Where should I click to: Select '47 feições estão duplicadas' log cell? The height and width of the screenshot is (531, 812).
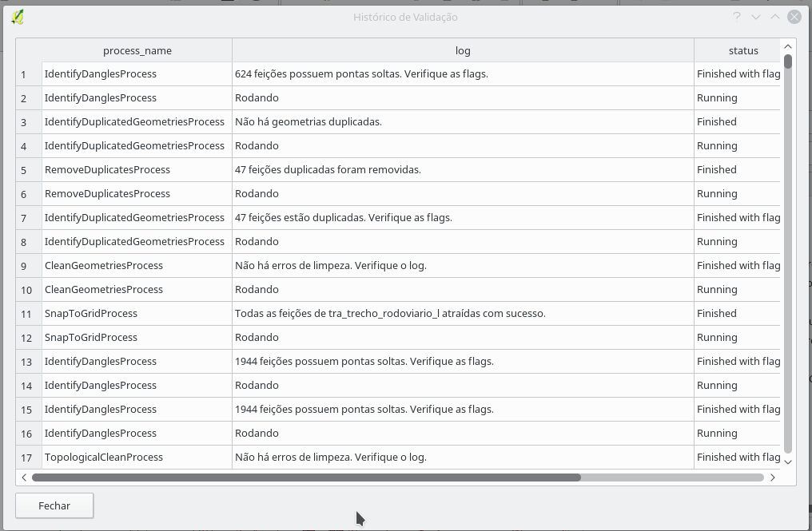pos(463,217)
